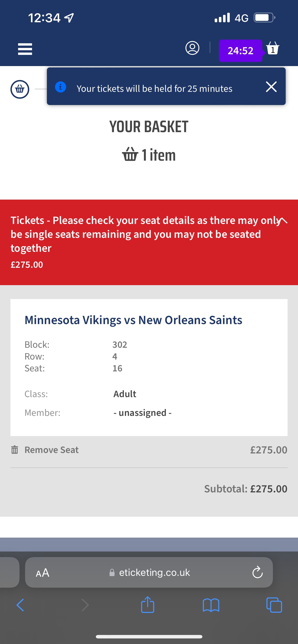Screen dimensions: 298x644
Task: Click the purple 24:52 countdown timer
Action: pos(240,51)
